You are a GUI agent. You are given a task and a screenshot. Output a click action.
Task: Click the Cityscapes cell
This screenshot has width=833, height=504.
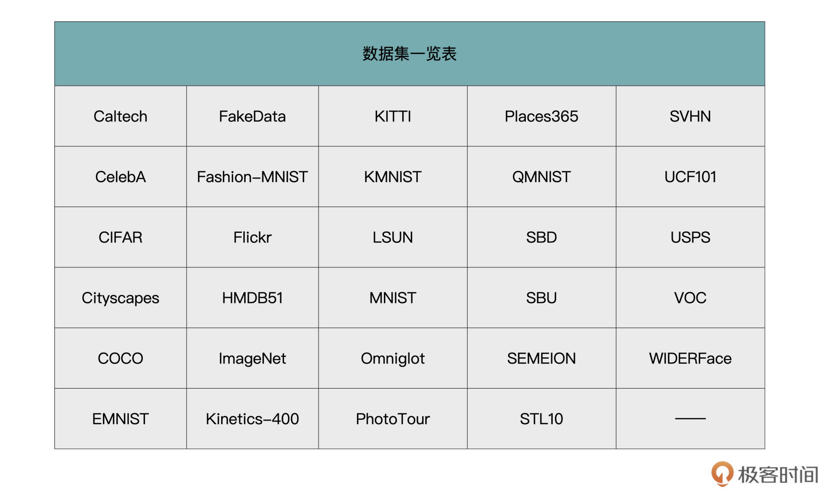121,298
